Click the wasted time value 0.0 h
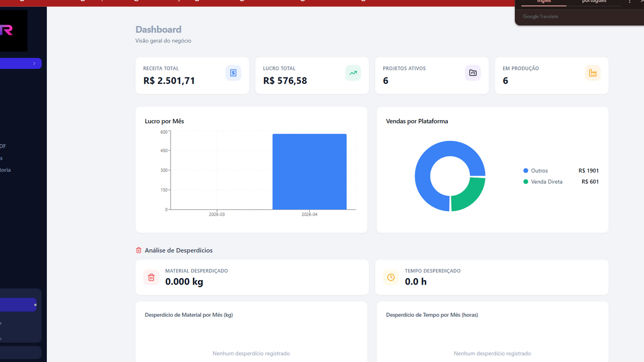644x362 pixels. click(x=416, y=282)
